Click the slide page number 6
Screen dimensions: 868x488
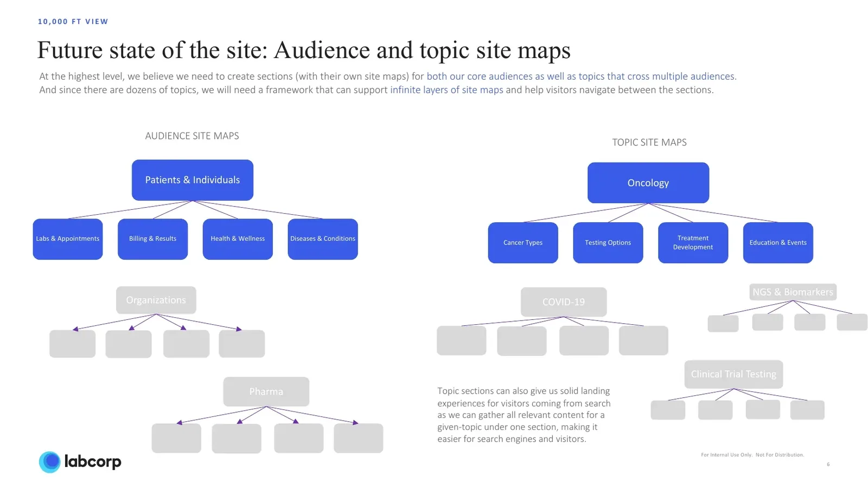[828, 464]
